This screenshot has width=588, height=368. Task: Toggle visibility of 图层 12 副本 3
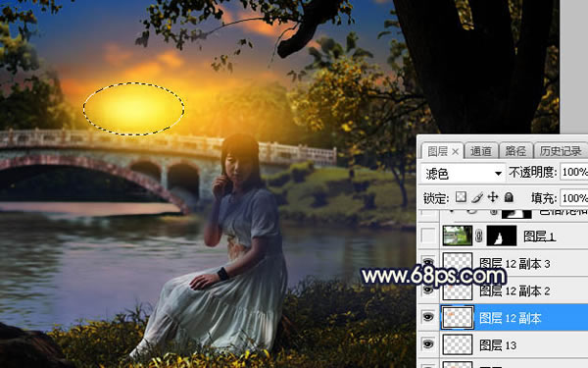coord(428,262)
